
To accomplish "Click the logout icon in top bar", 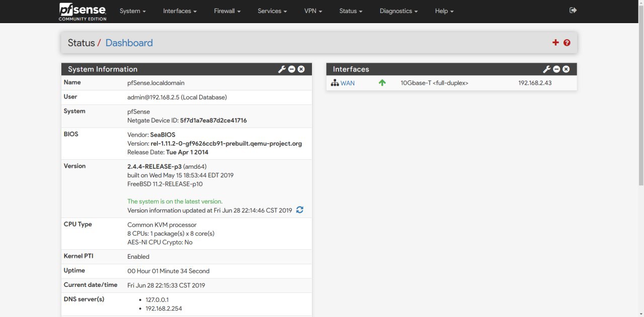I will click(x=573, y=10).
